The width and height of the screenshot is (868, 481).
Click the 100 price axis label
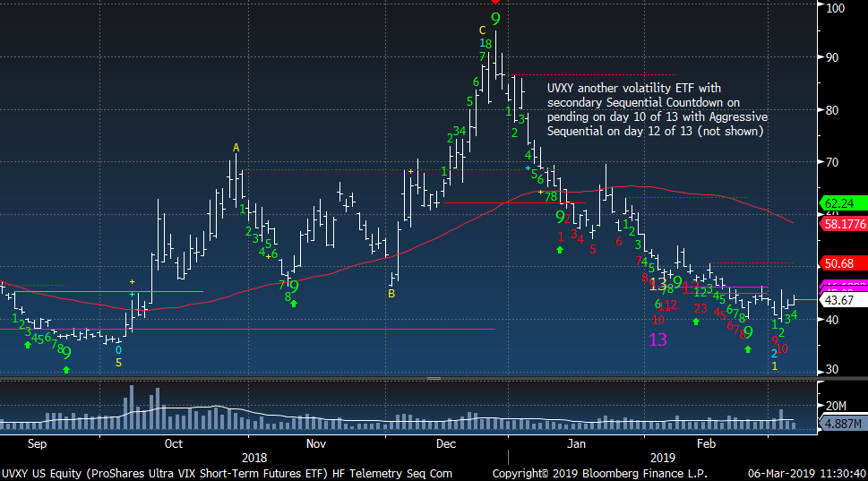coord(836,8)
